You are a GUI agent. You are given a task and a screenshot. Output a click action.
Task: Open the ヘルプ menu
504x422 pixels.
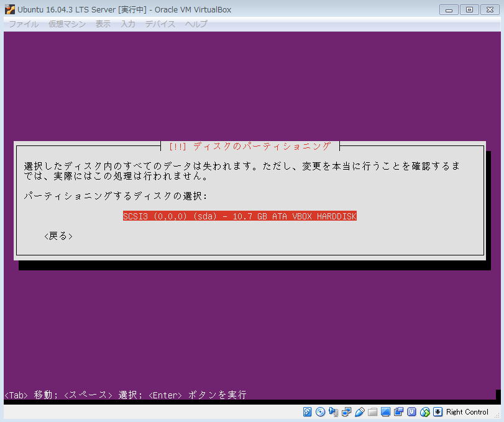pyautogui.click(x=196, y=24)
